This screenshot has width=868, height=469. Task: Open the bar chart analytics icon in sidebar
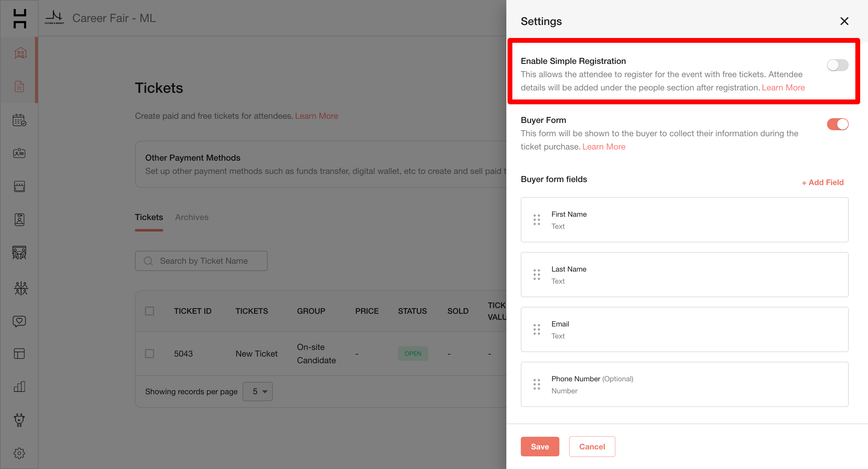(x=19, y=387)
